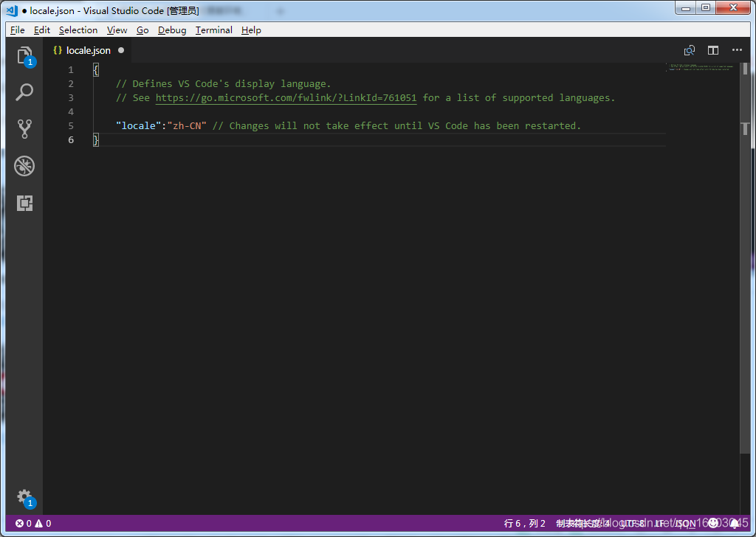
Task: Open the Edit menu
Action: [x=42, y=30]
